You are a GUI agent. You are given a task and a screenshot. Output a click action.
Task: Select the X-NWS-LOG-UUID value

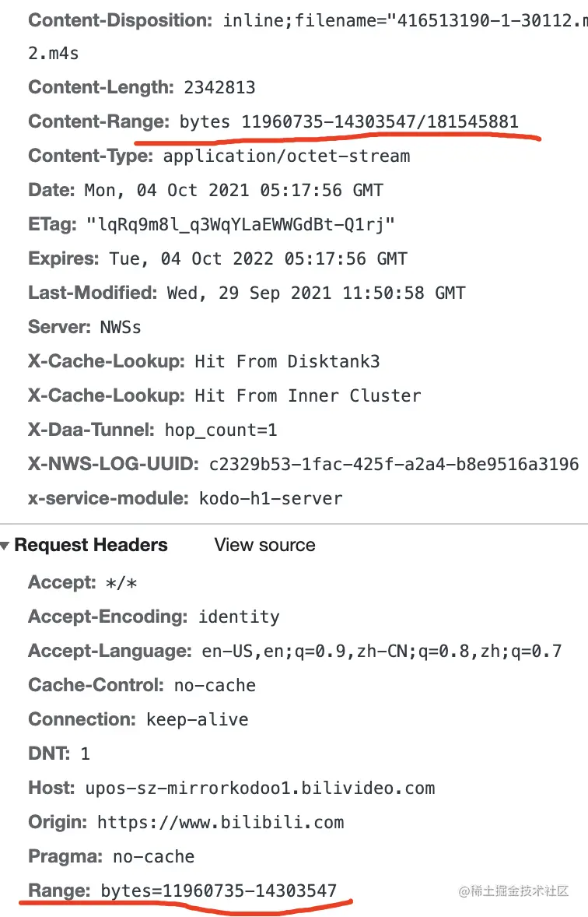click(x=394, y=465)
